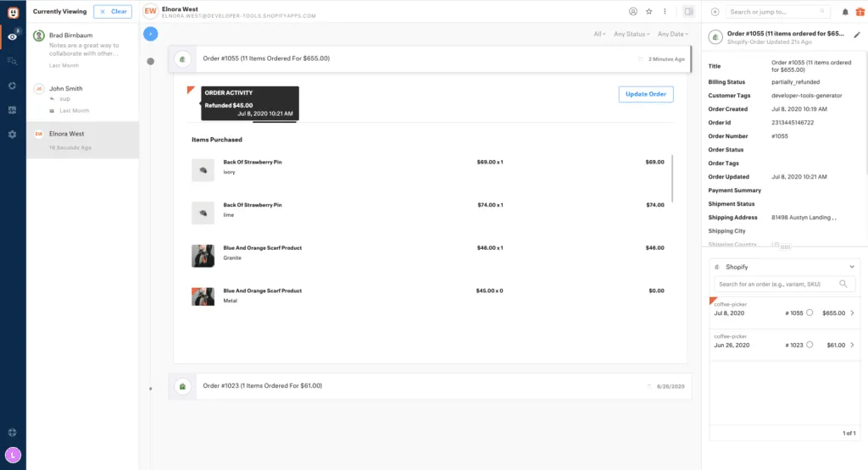Star Elnora West as favorite
Screen dimensions: 868x470
pyautogui.click(x=649, y=12)
